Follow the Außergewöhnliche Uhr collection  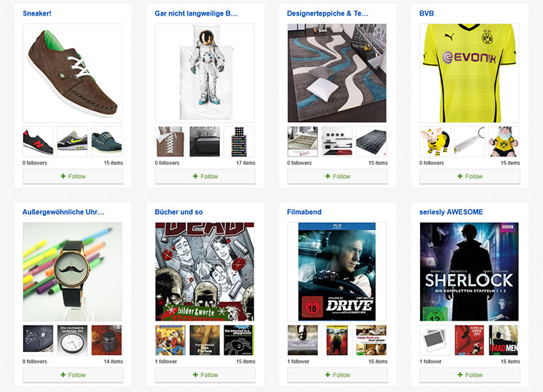click(73, 375)
